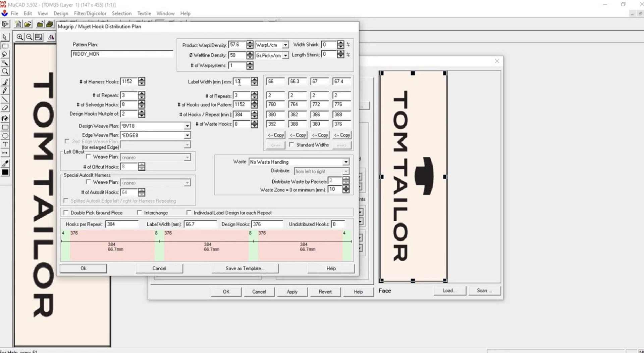Screen dimensions: 644x353
Task: Click Save as Template button
Action: [x=245, y=268]
